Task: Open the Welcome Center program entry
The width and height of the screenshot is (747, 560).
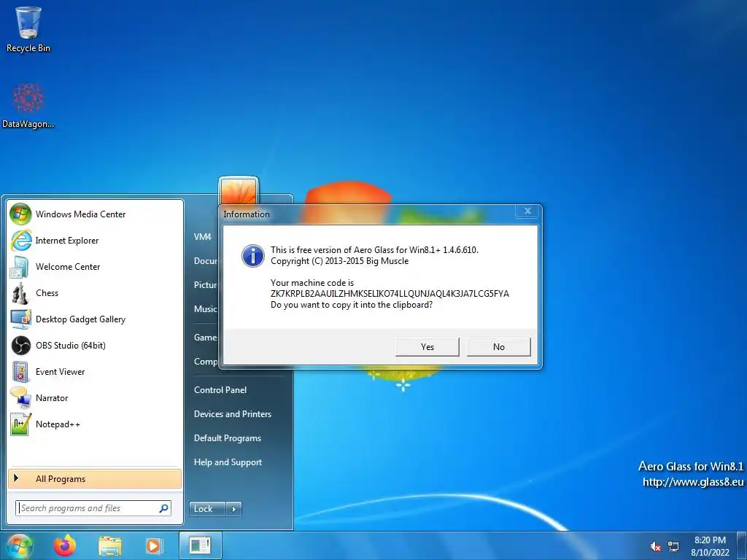Action: 94,267
